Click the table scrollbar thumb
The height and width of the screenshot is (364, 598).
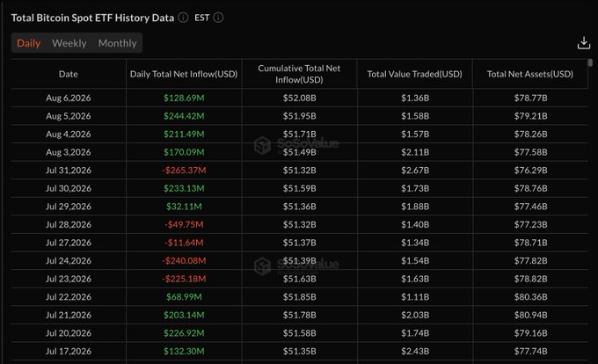[x=590, y=62]
